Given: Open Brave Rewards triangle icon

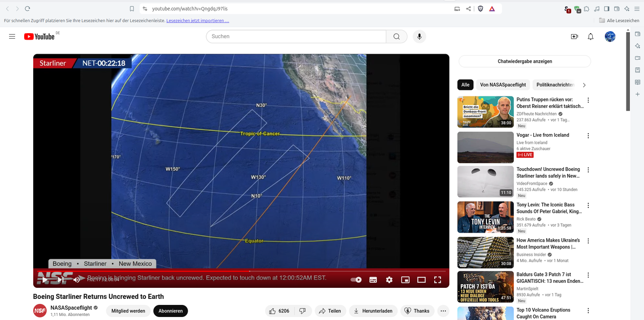Looking at the screenshot, I should point(492,9).
